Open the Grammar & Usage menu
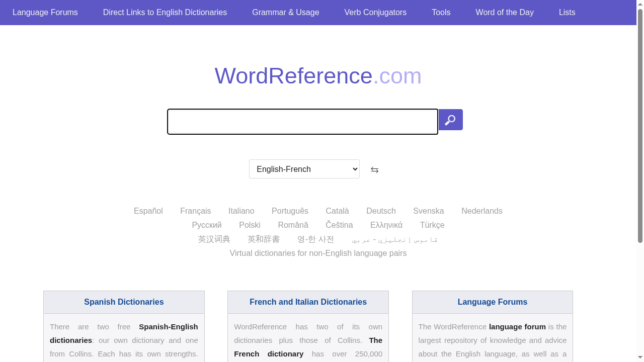Image resolution: width=644 pixels, height=362 pixels. point(285,12)
